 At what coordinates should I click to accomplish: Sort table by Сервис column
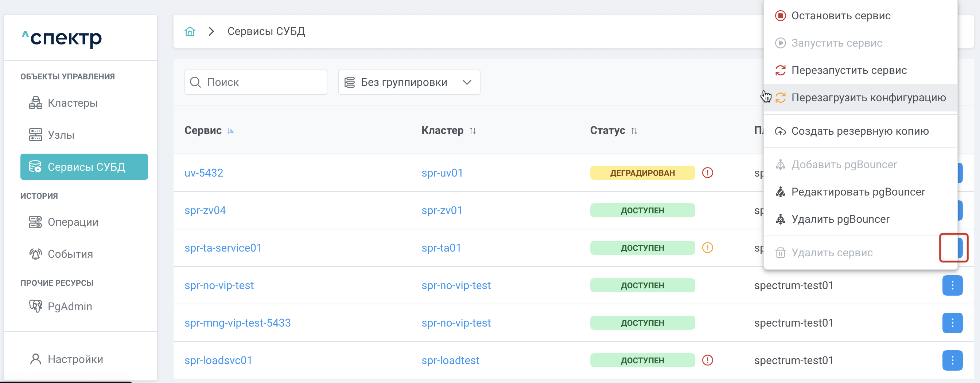pos(230,131)
